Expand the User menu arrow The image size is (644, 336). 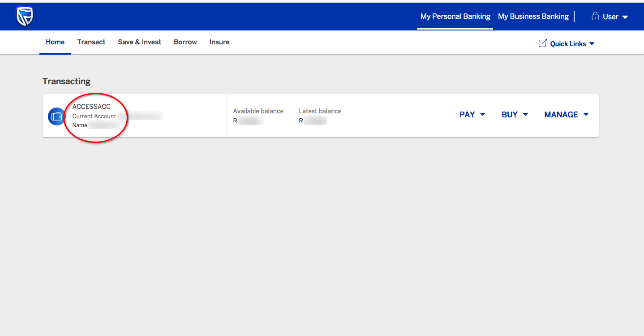pyautogui.click(x=625, y=17)
